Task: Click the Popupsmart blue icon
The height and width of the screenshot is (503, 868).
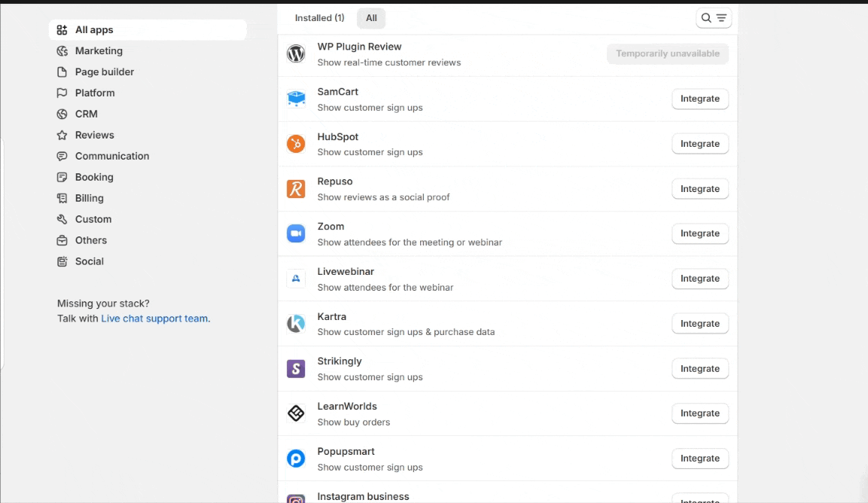Action: 296,459
